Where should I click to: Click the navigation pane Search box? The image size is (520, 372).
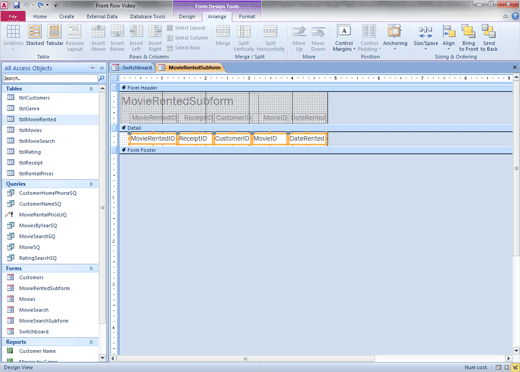click(x=50, y=78)
